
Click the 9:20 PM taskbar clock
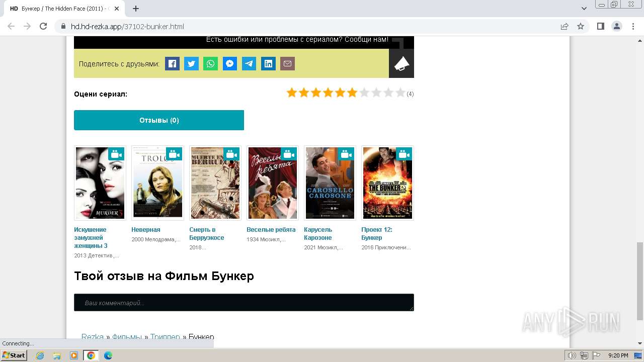[x=618, y=355]
